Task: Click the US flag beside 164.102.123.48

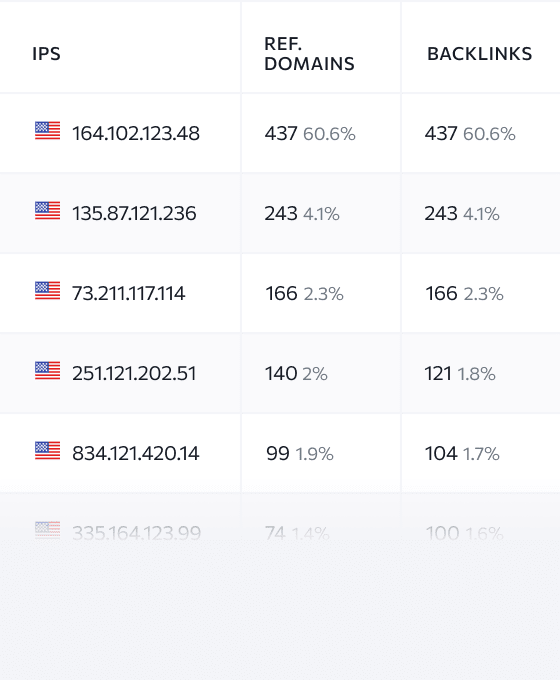Action: [48, 131]
